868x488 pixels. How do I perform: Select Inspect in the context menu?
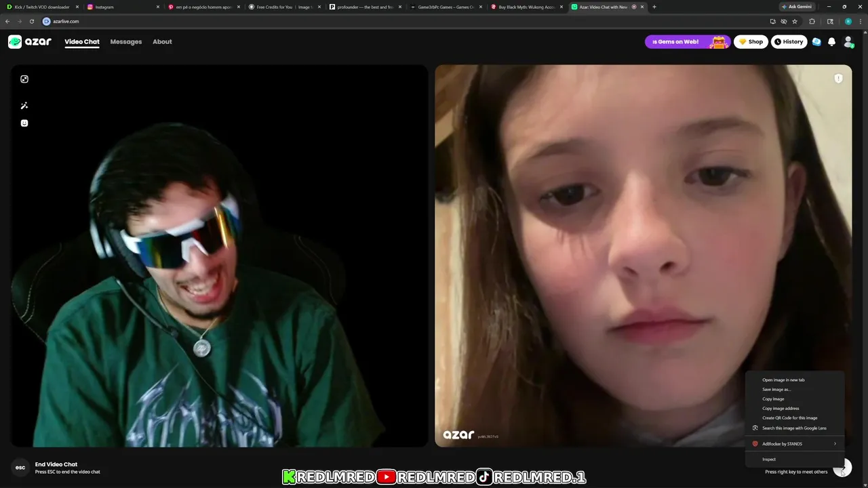pos(795,460)
